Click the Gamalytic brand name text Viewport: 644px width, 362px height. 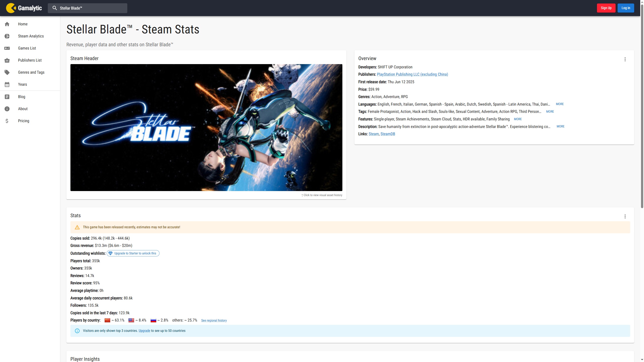(x=30, y=8)
